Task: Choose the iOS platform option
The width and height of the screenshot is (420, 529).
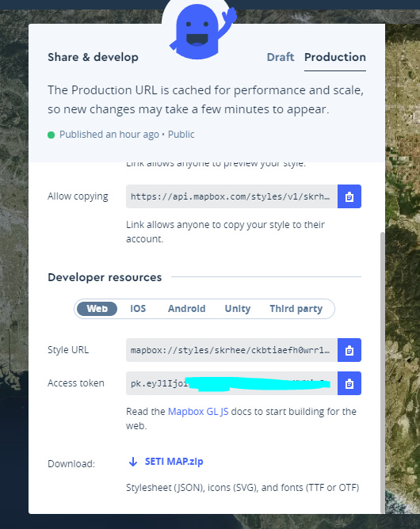Action: 138,309
